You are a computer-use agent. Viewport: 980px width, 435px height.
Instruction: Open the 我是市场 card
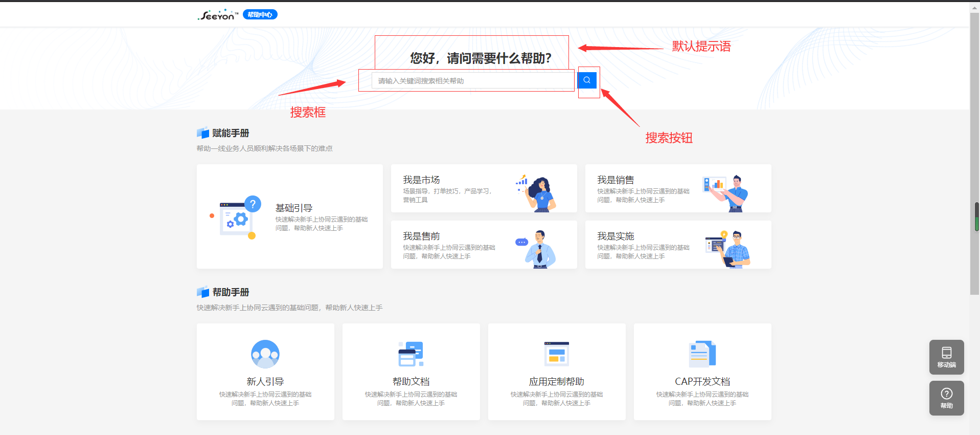click(x=484, y=188)
